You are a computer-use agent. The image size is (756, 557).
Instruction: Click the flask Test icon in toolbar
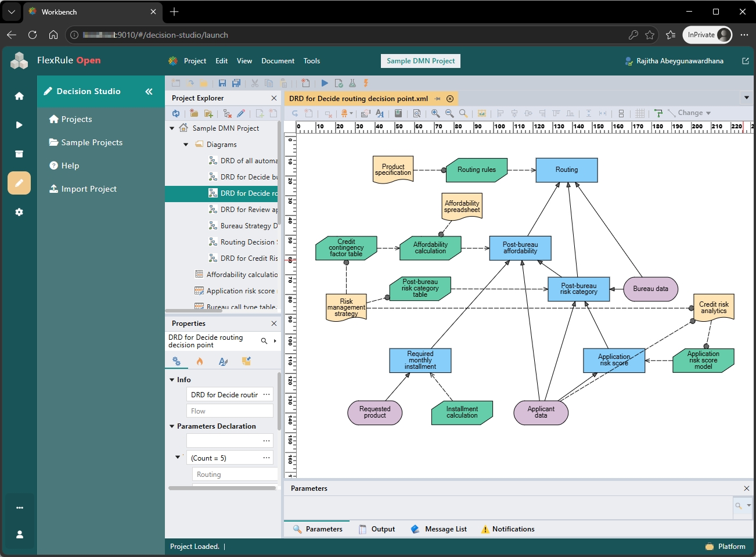click(352, 83)
